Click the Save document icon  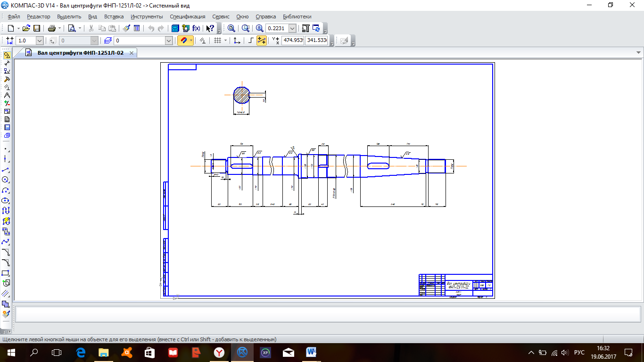pyautogui.click(x=36, y=28)
